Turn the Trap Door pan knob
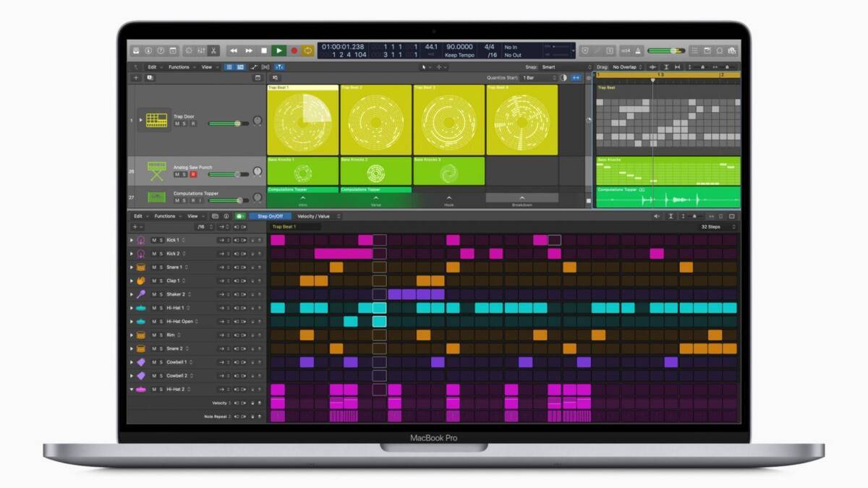This screenshot has width=868, height=488. click(258, 121)
